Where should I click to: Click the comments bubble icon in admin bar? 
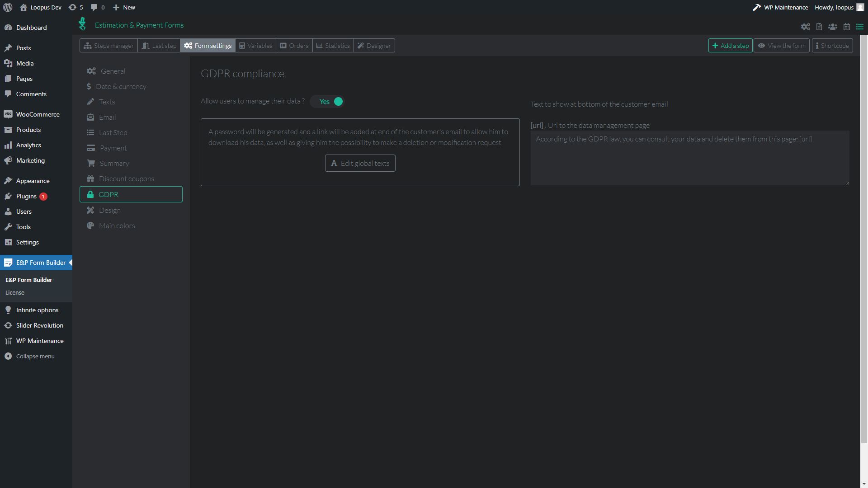pyautogui.click(x=97, y=7)
